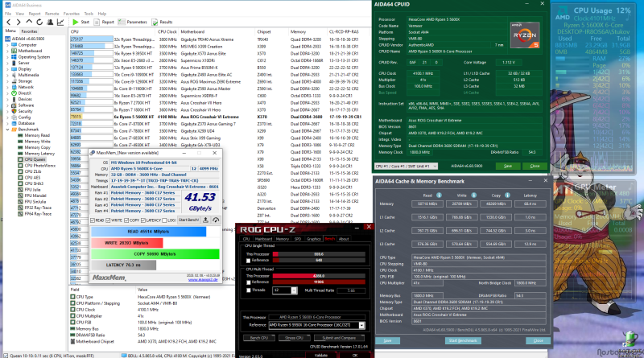Check single thread Reference box in CPU-Z
This screenshot has width=644, height=358.
point(248,261)
